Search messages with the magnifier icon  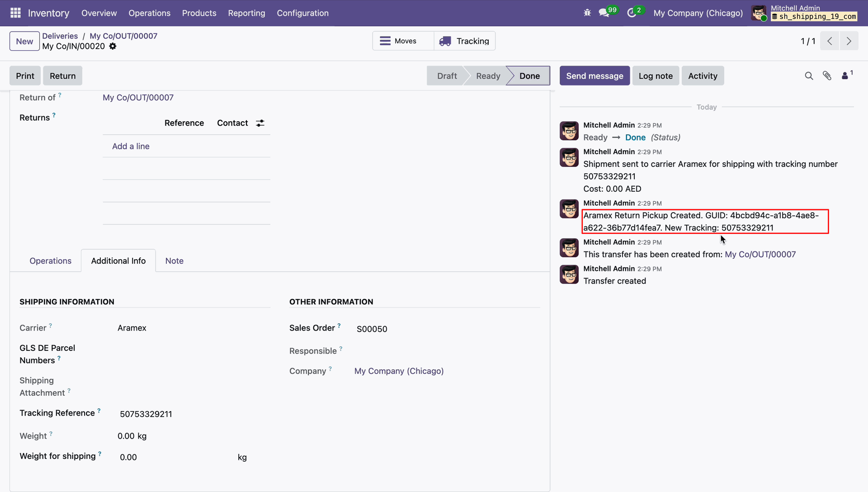click(809, 76)
